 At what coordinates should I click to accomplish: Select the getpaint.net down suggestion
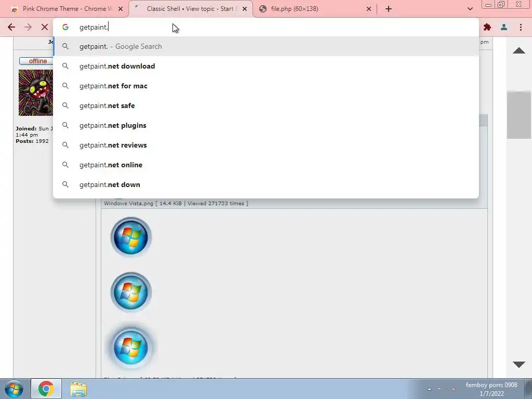(266, 184)
